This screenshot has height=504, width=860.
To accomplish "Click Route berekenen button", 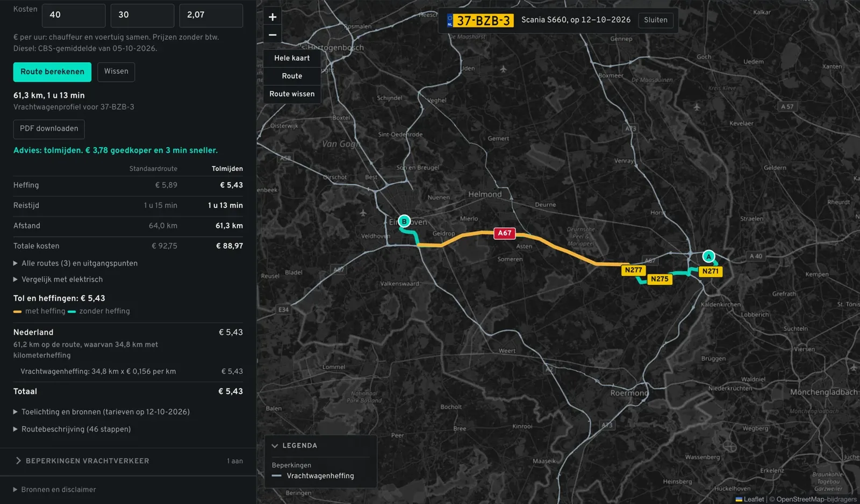I will coord(52,72).
